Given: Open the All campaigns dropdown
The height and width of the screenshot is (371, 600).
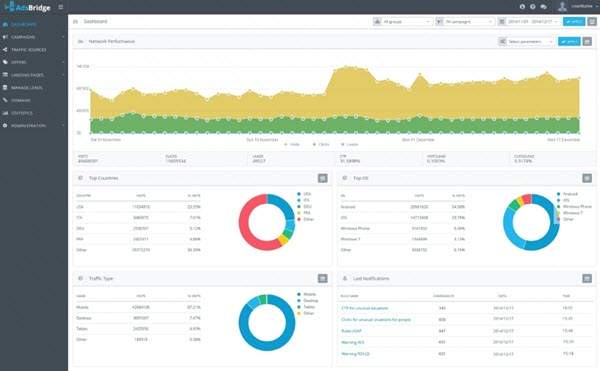Looking at the screenshot, I should tap(469, 22).
